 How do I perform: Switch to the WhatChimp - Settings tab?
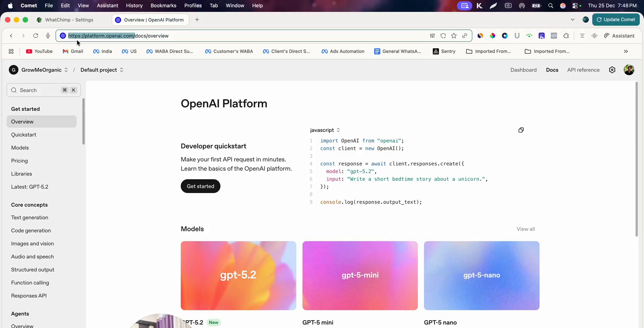pyautogui.click(x=69, y=20)
